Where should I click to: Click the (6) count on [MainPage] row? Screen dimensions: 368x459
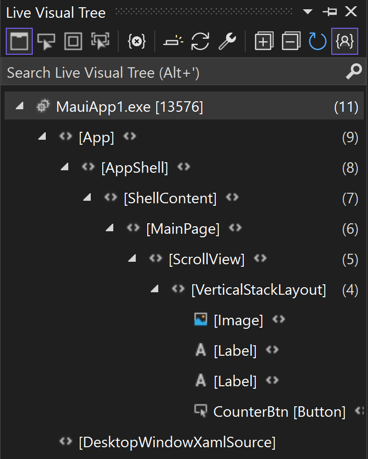pos(350,229)
